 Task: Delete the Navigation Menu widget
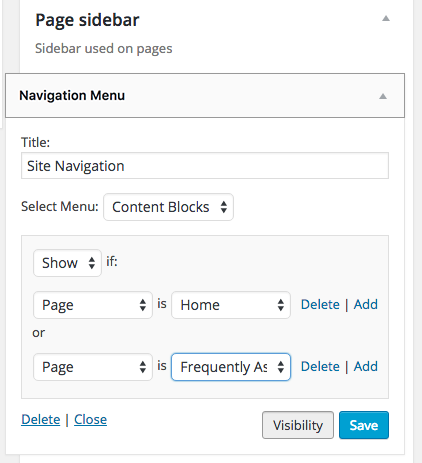[x=41, y=419]
